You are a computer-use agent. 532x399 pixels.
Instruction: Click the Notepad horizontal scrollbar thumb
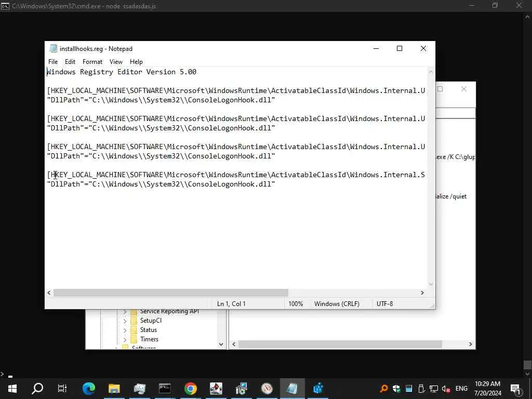coord(170,293)
